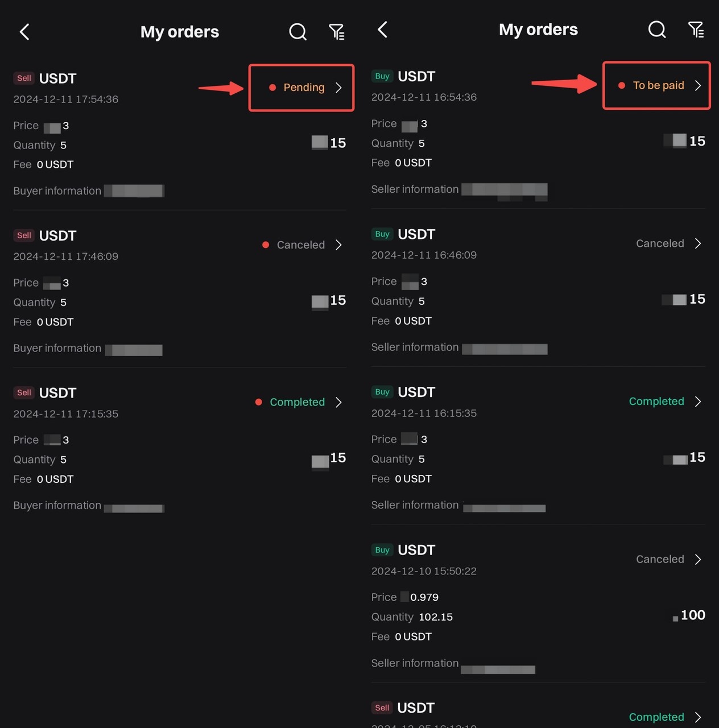This screenshot has width=719, height=728.
Task: Open the Pending sell order status
Action: tap(303, 88)
